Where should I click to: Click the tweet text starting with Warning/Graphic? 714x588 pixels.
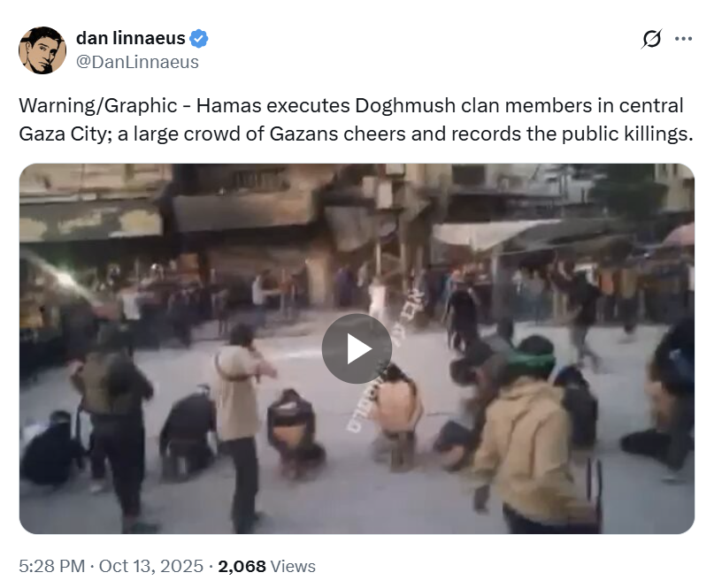coord(356,119)
